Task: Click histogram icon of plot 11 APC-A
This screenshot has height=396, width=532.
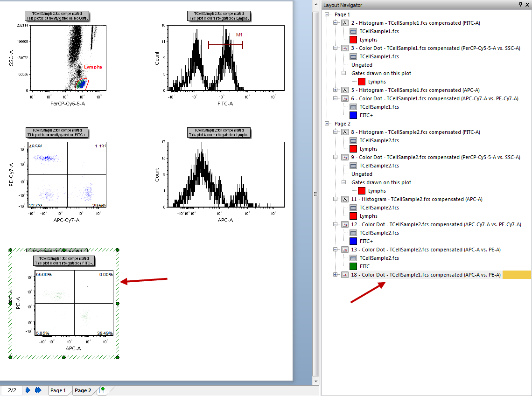Action: (345, 199)
